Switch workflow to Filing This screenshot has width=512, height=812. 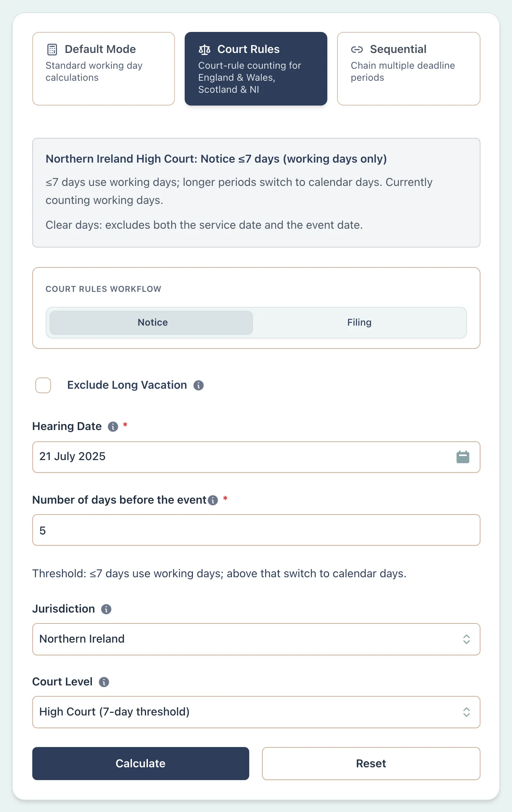tap(359, 322)
